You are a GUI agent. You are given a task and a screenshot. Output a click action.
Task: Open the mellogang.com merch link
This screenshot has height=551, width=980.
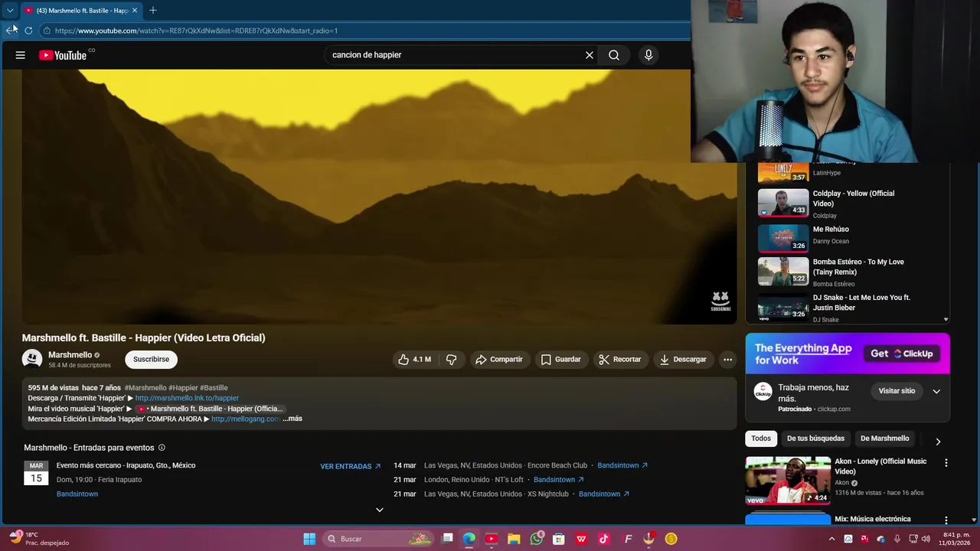pos(245,419)
